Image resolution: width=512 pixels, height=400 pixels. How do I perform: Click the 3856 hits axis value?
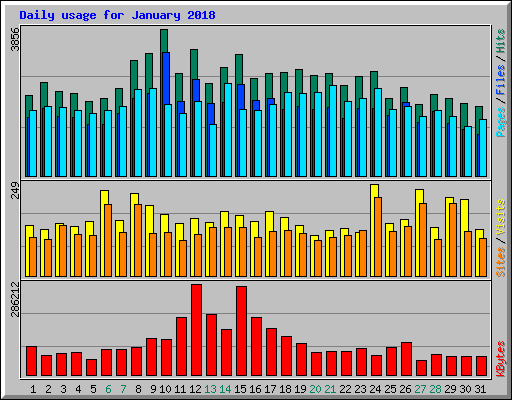15,39
